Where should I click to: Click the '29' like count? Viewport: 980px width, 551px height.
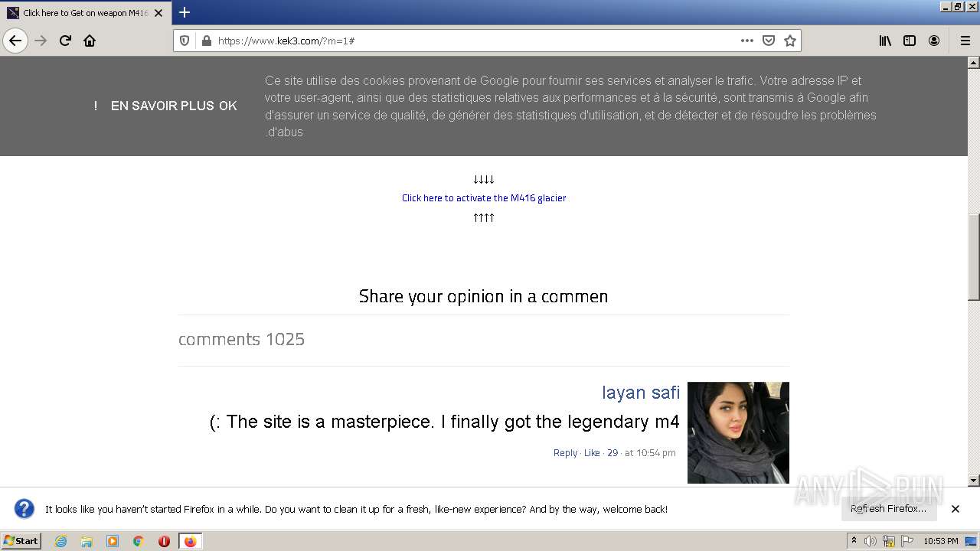coord(612,453)
